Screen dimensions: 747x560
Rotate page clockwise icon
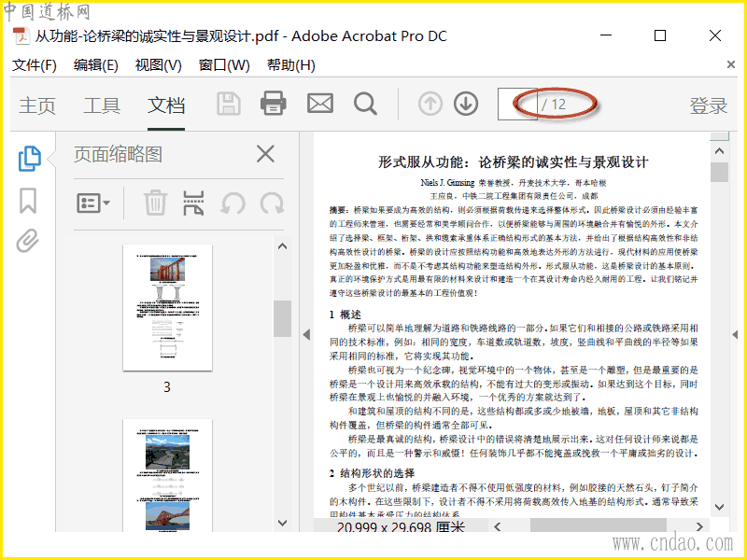coord(272,203)
